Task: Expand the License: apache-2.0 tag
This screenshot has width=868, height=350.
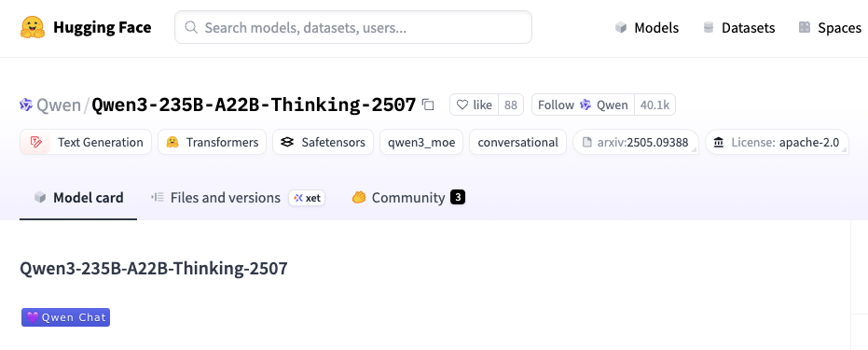Action: [x=777, y=142]
